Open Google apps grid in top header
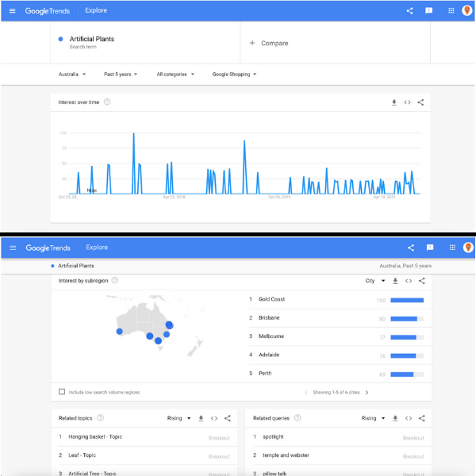 coord(451,11)
